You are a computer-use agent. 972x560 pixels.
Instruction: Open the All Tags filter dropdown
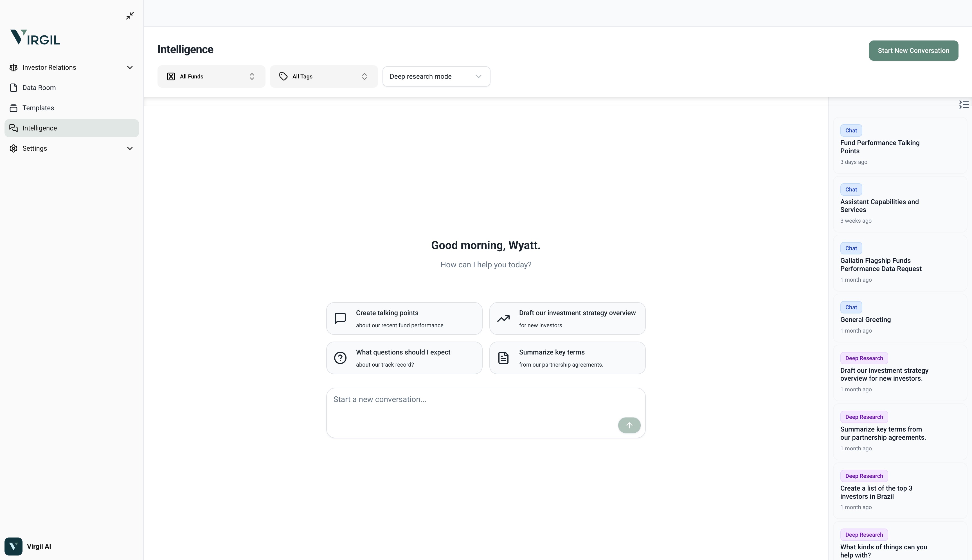click(324, 76)
